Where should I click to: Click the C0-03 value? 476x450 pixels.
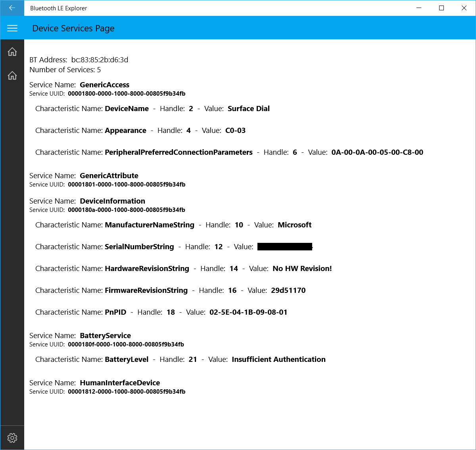pos(236,131)
